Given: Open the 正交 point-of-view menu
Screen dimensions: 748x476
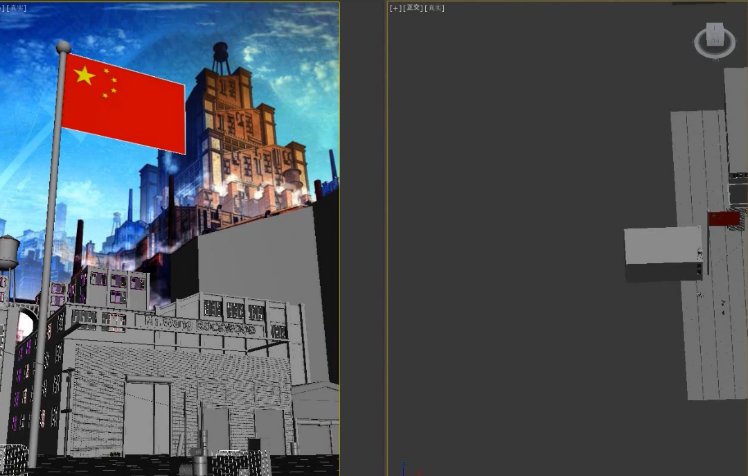Looking at the screenshot, I should point(413,8).
